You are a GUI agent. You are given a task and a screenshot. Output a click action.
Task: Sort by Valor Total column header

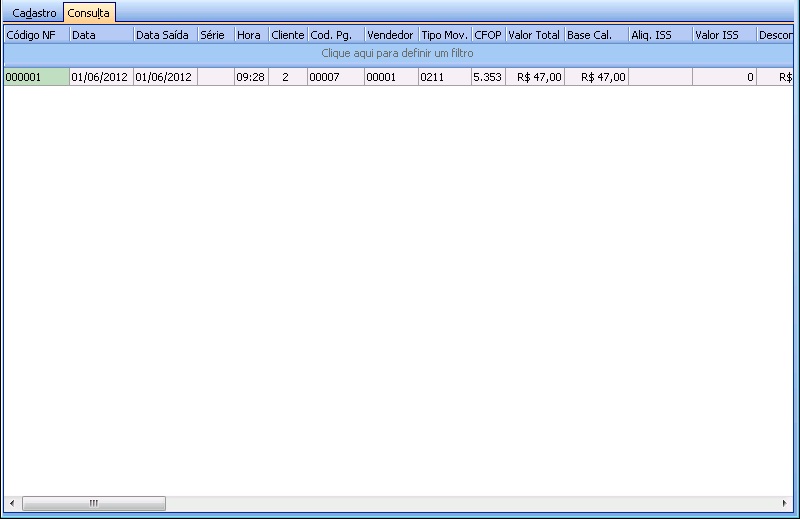534,34
